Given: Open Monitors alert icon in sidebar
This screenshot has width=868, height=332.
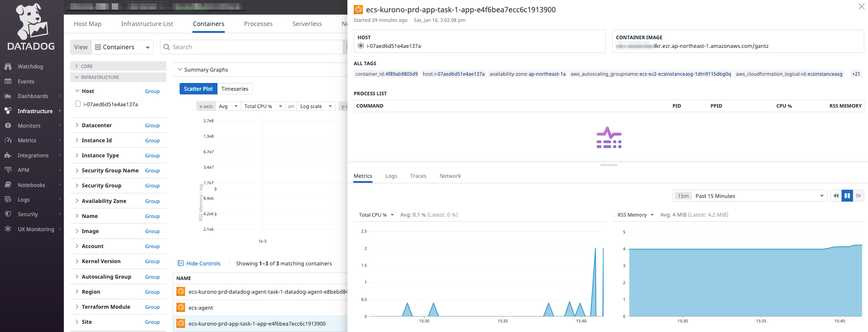Looking at the screenshot, I should pos(8,125).
